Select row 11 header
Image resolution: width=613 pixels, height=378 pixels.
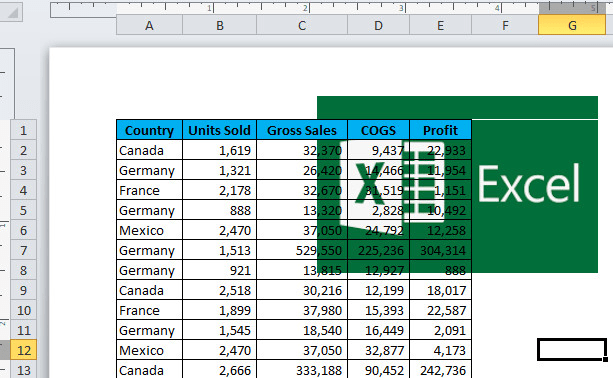click(x=23, y=330)
